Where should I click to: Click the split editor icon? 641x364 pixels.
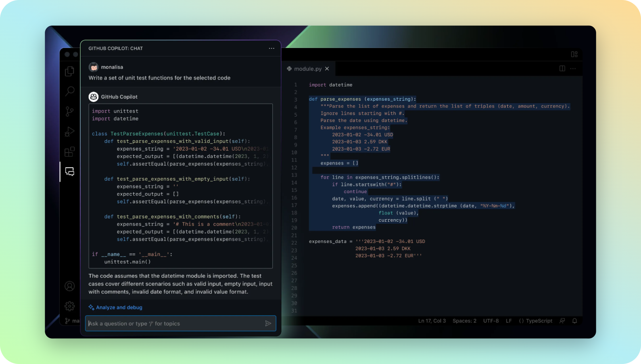562,69
